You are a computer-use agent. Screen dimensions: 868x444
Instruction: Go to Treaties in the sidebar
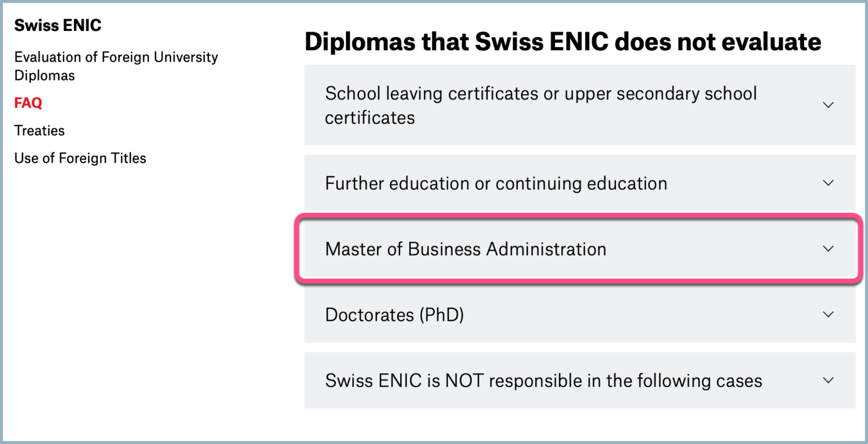[x=40, y=130]
